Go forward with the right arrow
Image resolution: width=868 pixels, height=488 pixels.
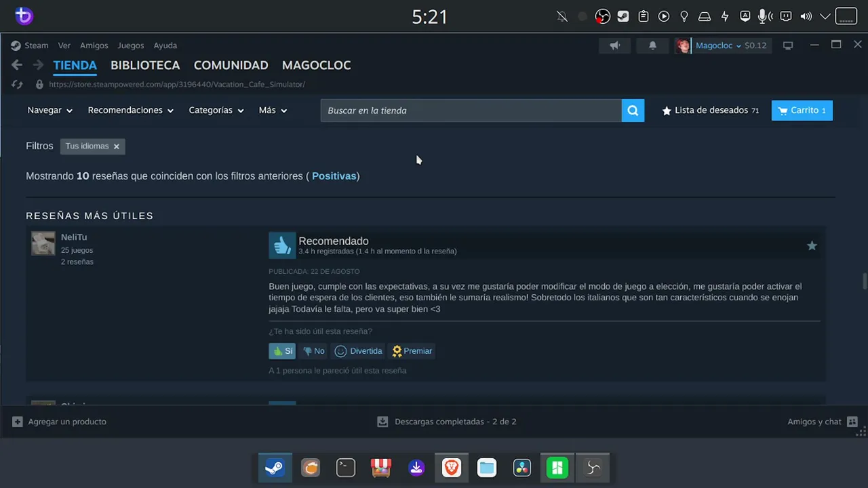coord(38,65)
